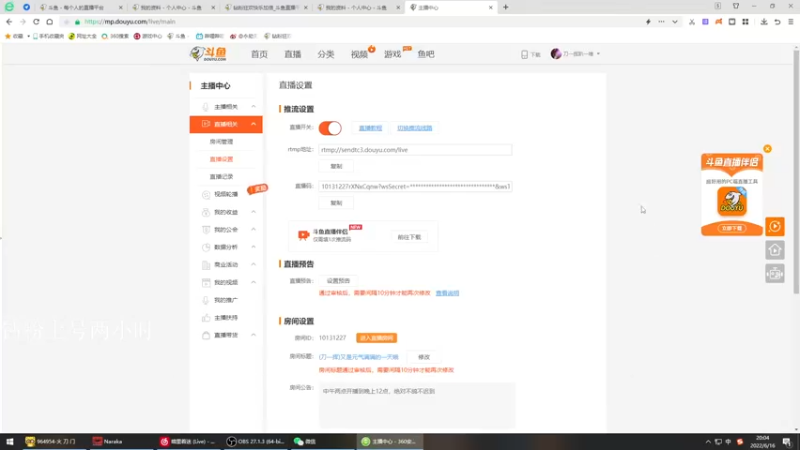The image size is (800, 450).
Task: Expand the 数据分析 sidebar section
Action: coord(226,247)
